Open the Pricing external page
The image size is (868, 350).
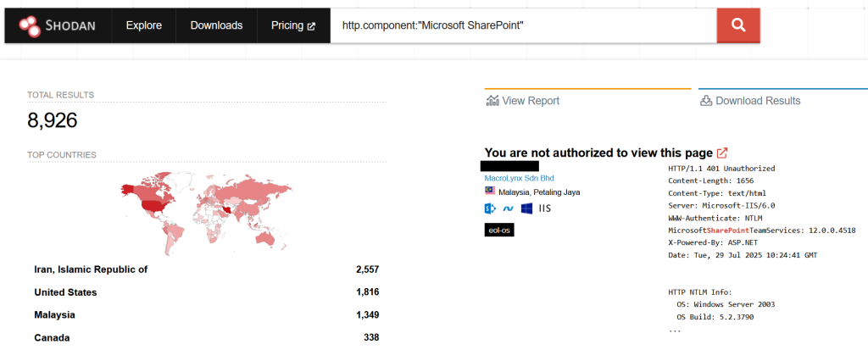[x=293, y=26]
